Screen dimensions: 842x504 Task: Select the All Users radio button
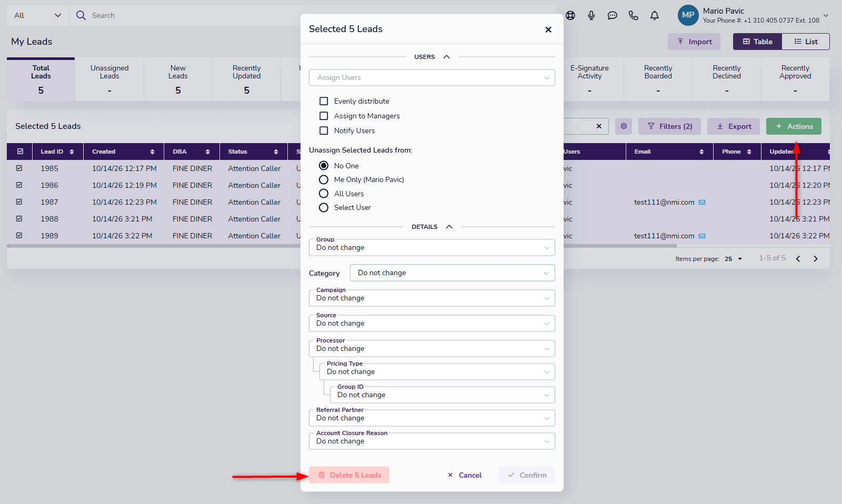(324, 194)
